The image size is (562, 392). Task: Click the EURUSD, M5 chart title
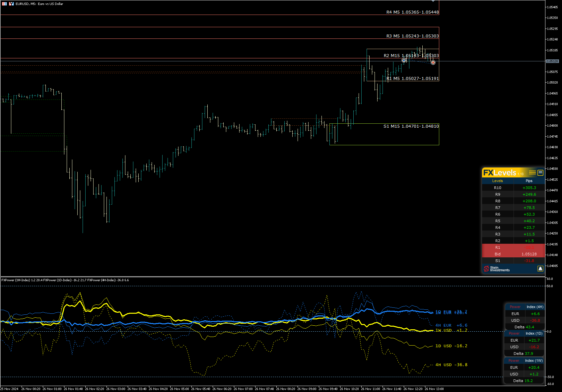click(x=39, y=4)
